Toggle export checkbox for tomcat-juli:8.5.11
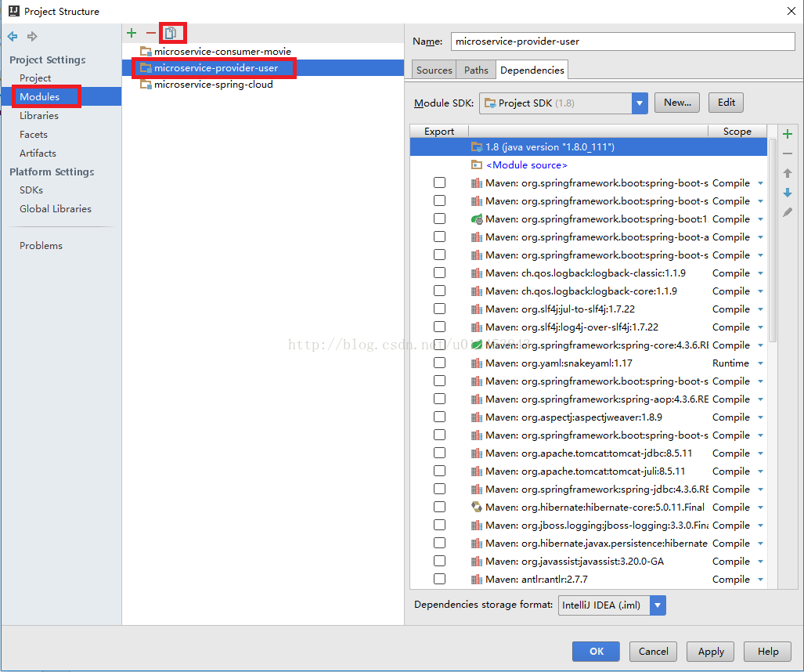This screenshot has height=672, width=804. [x=439, y=471]
